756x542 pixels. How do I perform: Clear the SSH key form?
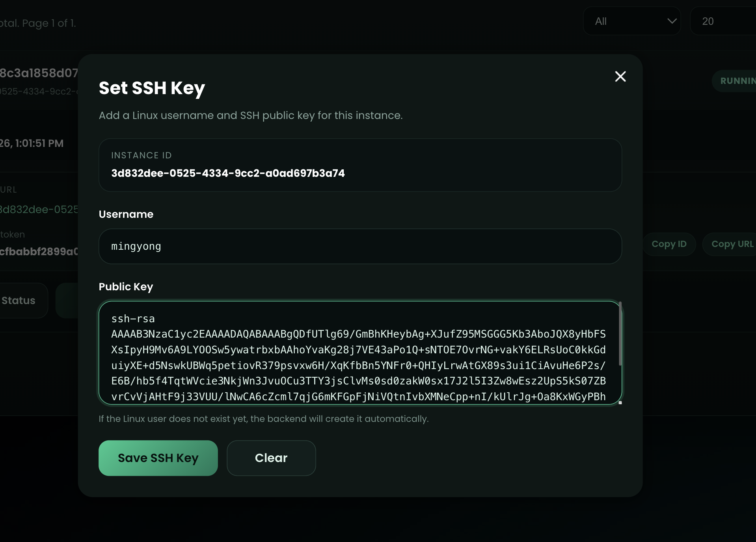coord(271,458)
